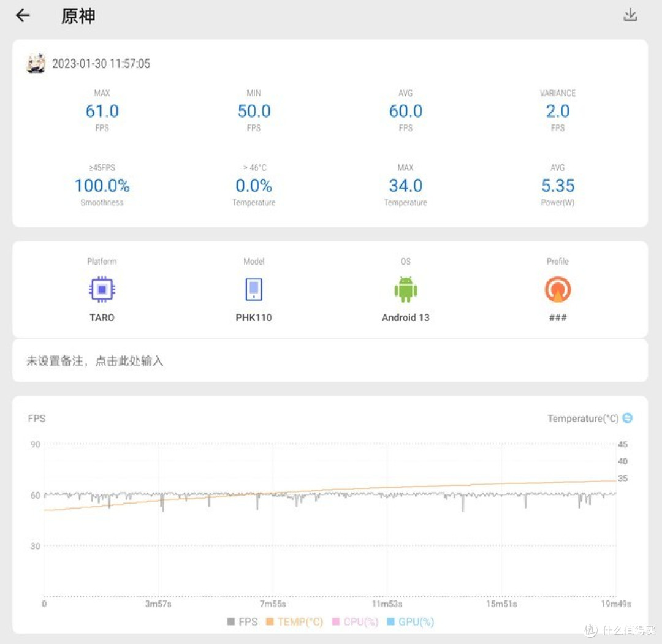Tap the VARIANCE 2.0 FPS value

click(x=558, y=111)
